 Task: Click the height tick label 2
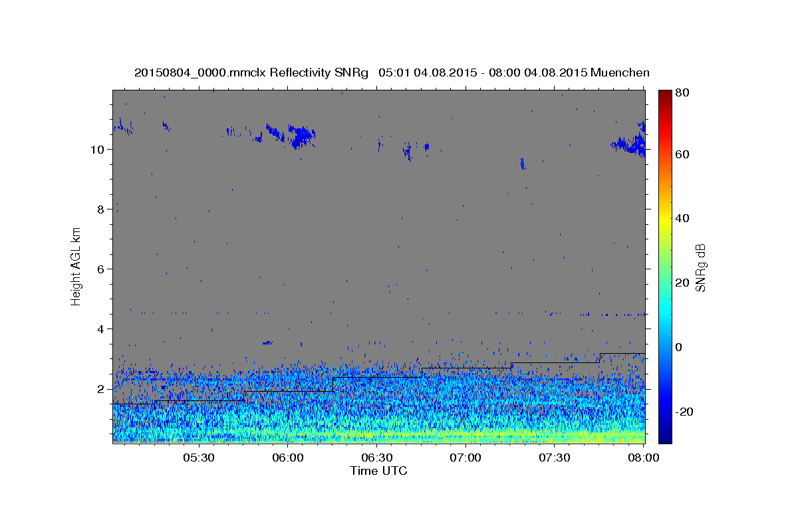tap(100, 389)
